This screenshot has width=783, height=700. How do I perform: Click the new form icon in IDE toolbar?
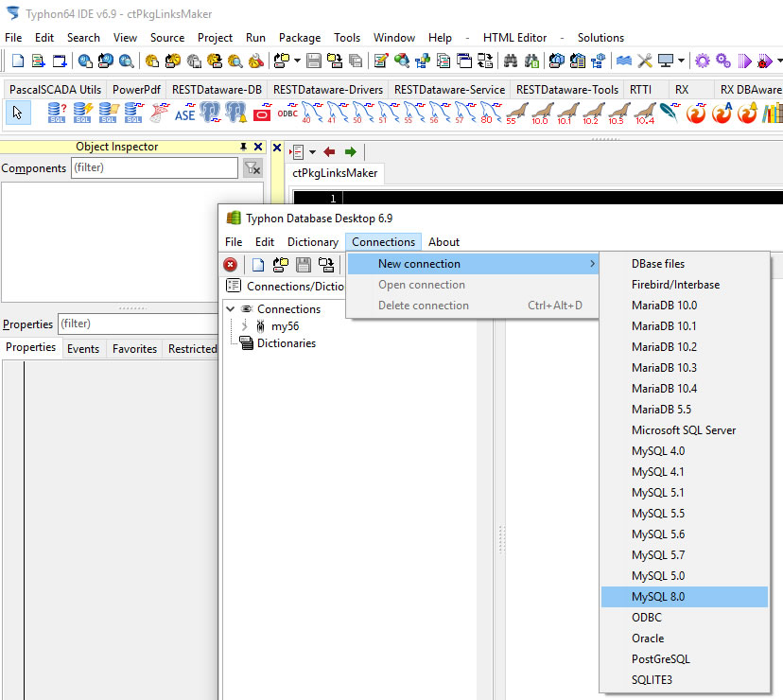coord(60,61)
